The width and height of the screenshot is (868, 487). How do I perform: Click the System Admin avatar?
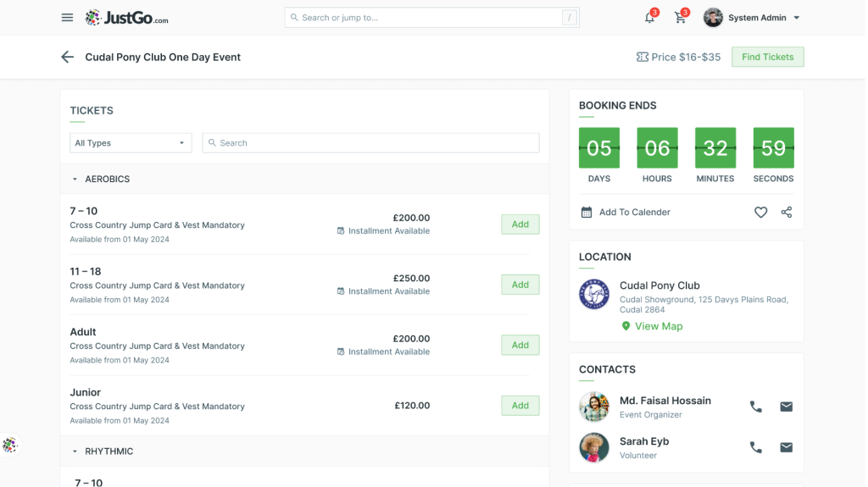point(713,18)
